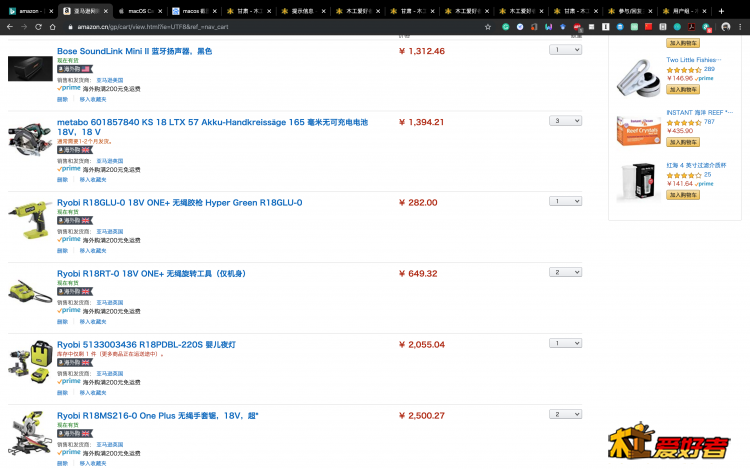Open quantity dropdown for Ryobi R18PDBL-220S
This screenshot has height=469, width=750.
coord(565,343)
